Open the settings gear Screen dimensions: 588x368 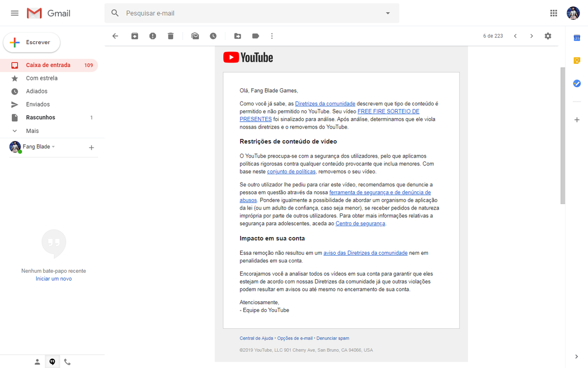coord(548,36)
